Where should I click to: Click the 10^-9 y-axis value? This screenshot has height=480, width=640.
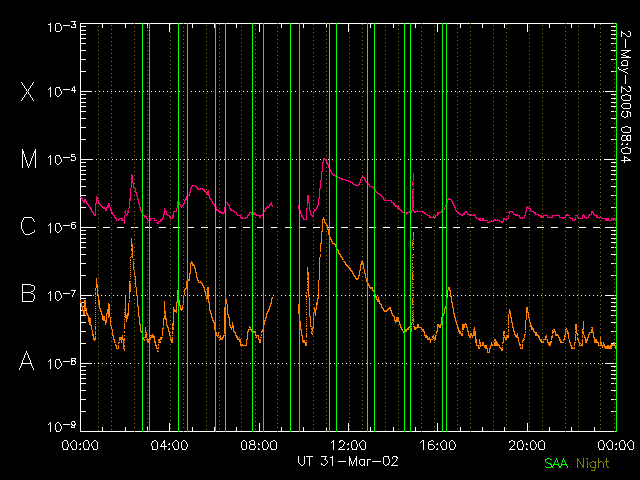click(62, 427)
